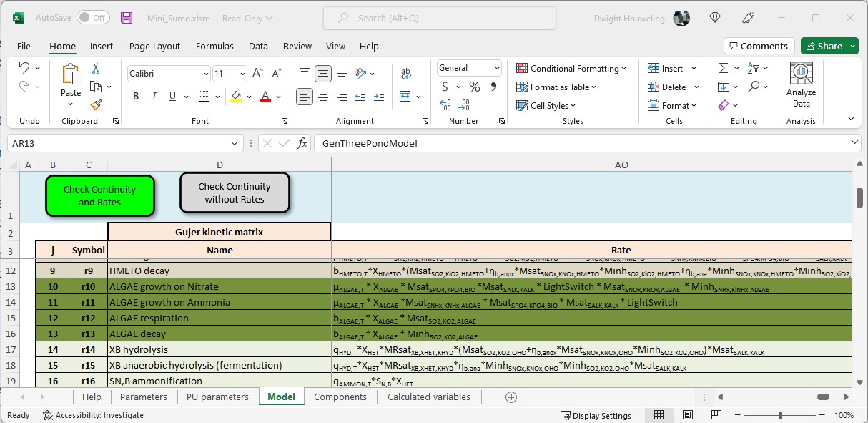Click Check Continuity without Rates button
This screenshot has height=423, width=868.
tap(235, 193)
